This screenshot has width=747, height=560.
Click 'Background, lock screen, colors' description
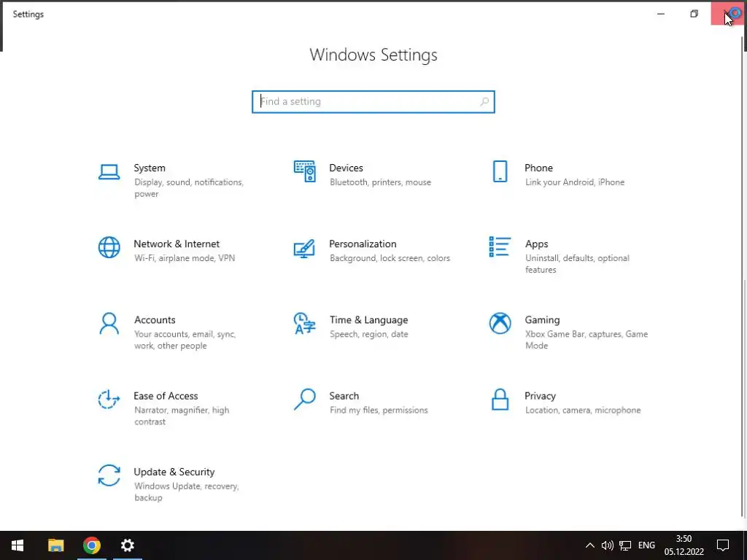390,258
